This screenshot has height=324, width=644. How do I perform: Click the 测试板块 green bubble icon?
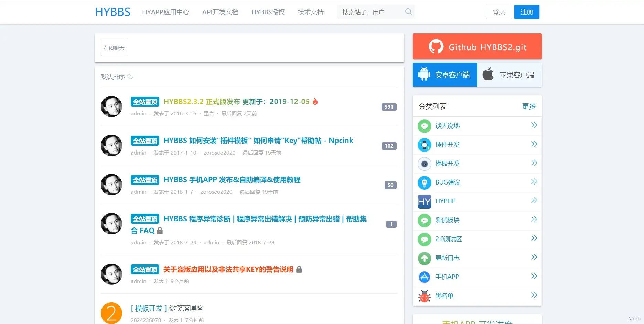pos(425,220)
